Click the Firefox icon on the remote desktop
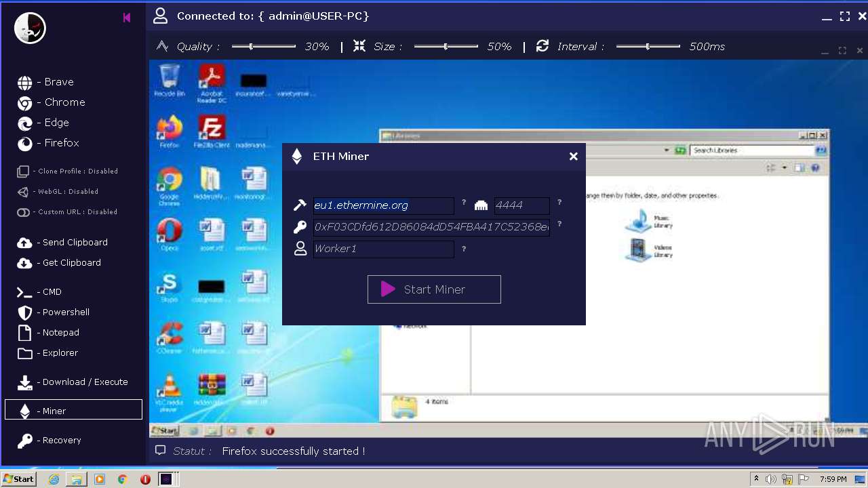Screen dimensions: 868x488 170,132
